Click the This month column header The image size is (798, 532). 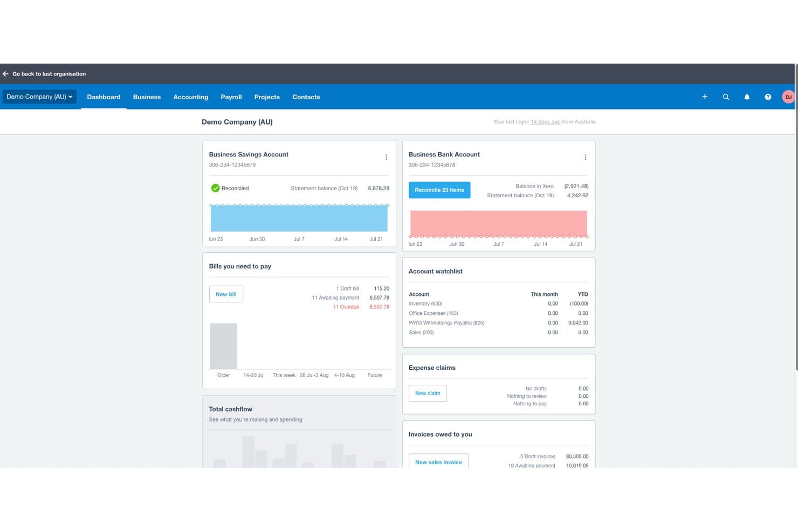tap(544, 294)
